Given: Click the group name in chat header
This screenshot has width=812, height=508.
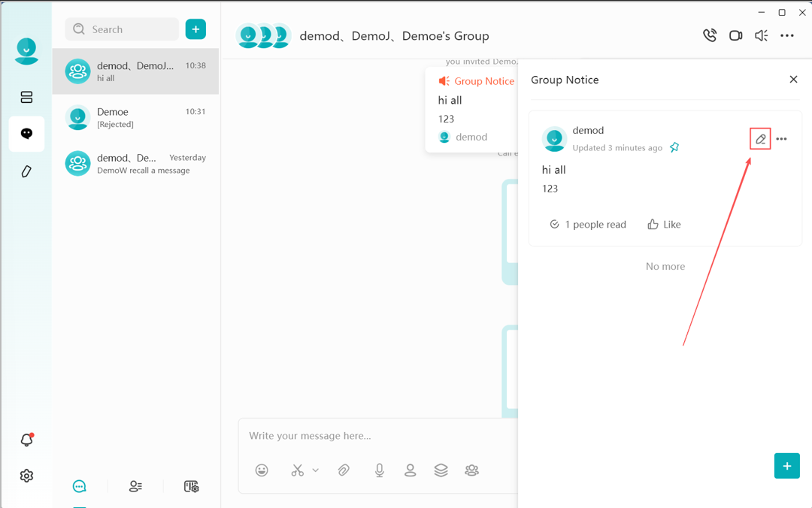Looking at the screenshot, I should coord(394,36).
